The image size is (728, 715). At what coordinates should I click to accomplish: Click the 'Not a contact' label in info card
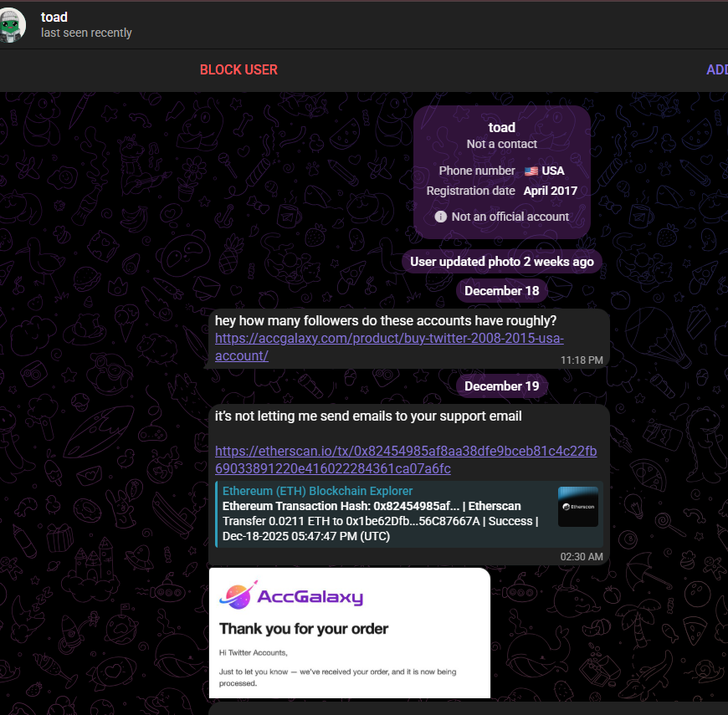click(x=501, y=145)
